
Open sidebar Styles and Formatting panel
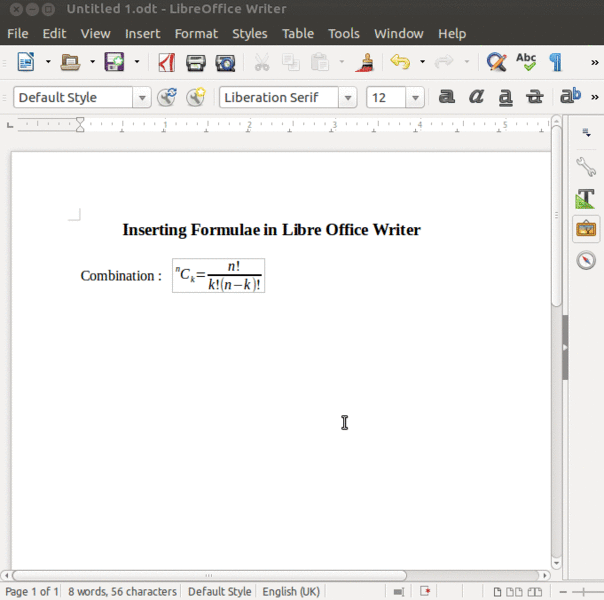[x=586, y=198]
